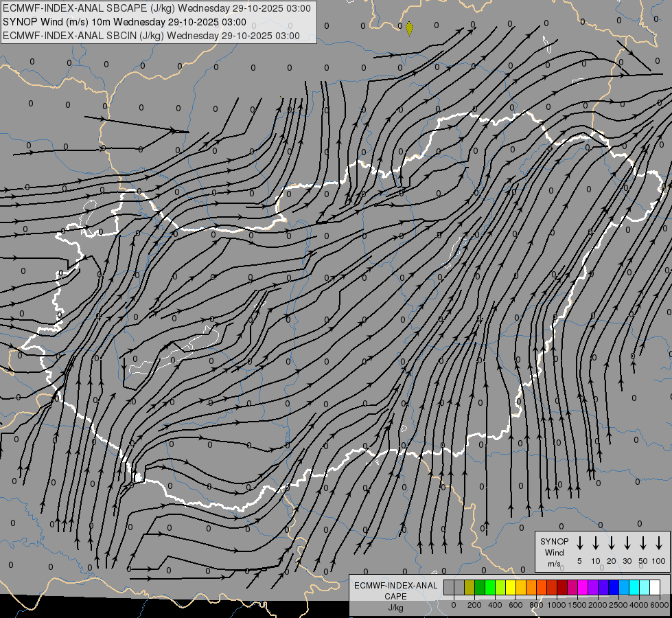
Task: Click the 30 m/s wind arrow in legend
Action: click(x=627, y=543)
